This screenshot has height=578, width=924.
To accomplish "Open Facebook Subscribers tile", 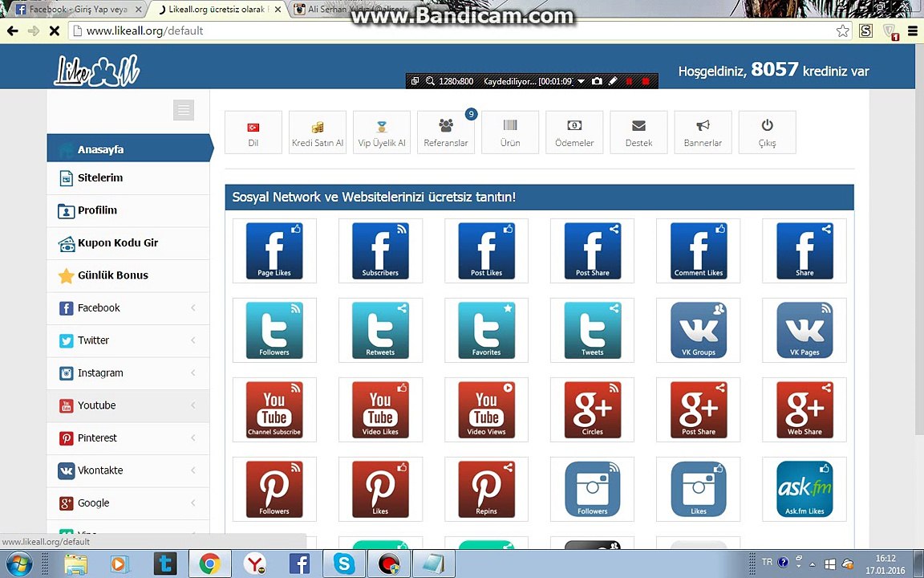I will (380, 250).
